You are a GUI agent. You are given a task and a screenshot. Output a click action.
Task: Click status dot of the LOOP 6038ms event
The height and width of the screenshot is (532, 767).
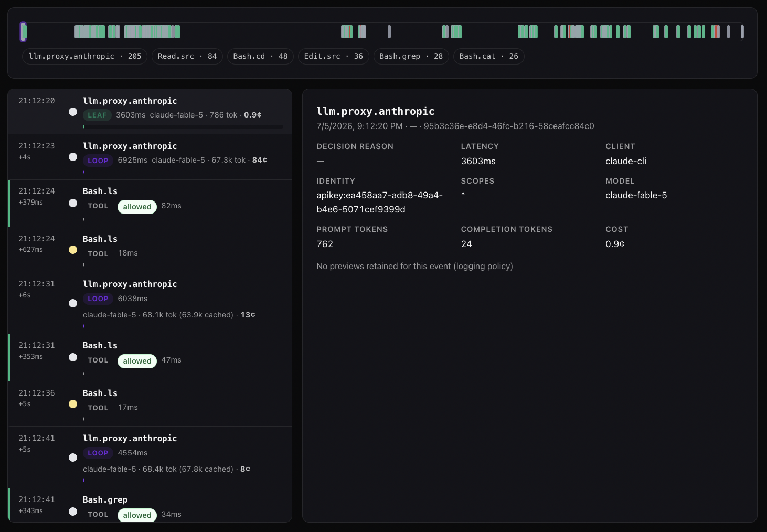point(73,303)
